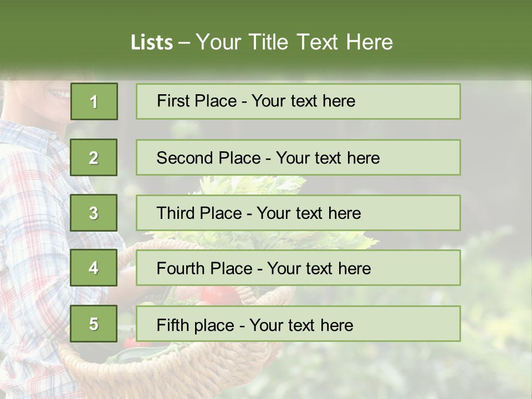The image size is (532, 399).
Task: Click the Second Place text box
Action: click(298, 157)
